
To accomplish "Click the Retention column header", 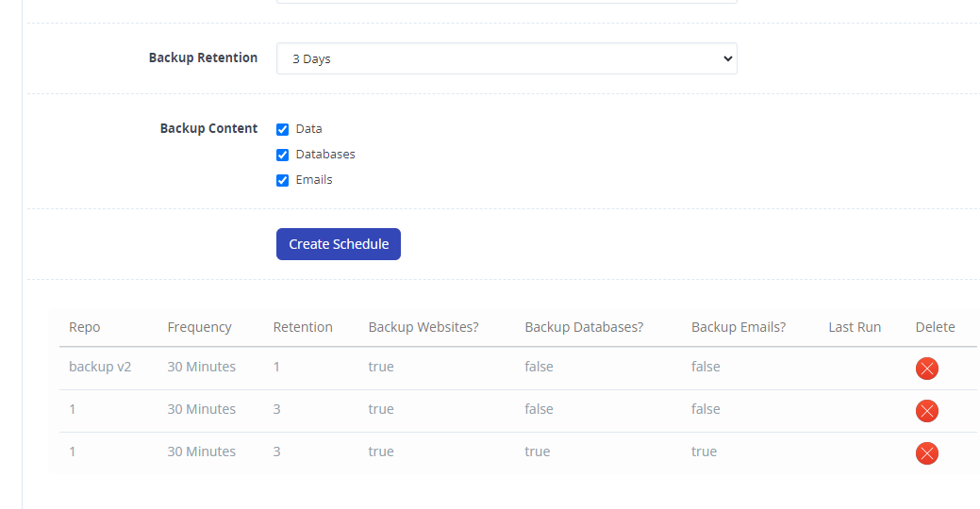I will click(303, 327).
